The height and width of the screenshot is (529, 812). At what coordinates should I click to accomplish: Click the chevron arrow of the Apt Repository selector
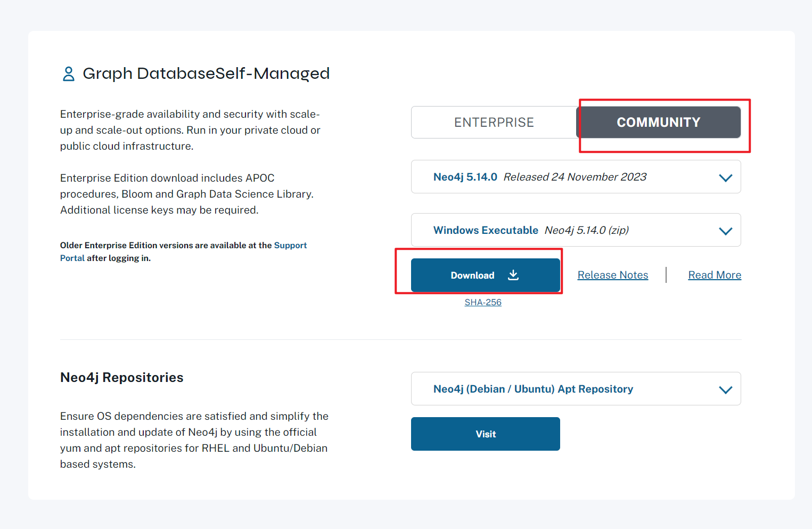pyautogui.click(x=726, y=390)
